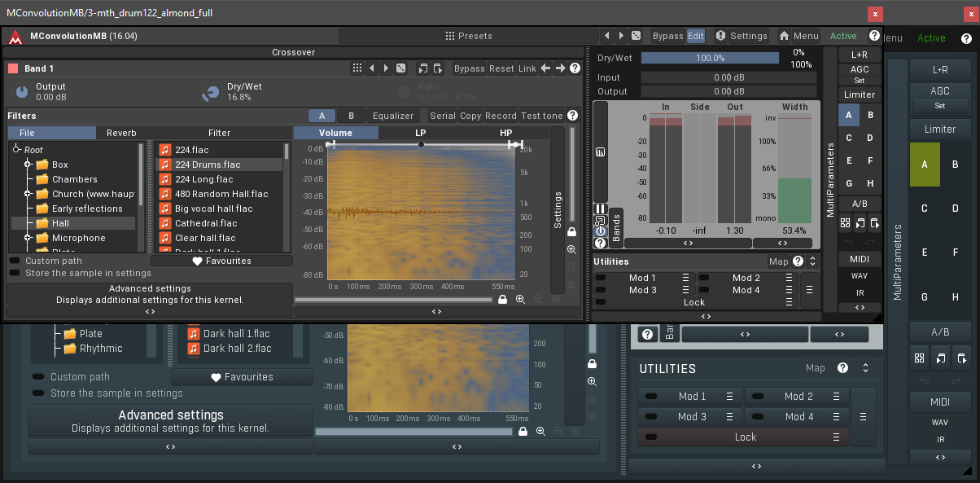Viewport: 980px width, 483px height.
Task: Adjust the global Dry/Wet slider
Action: click(x=711, y=58)
